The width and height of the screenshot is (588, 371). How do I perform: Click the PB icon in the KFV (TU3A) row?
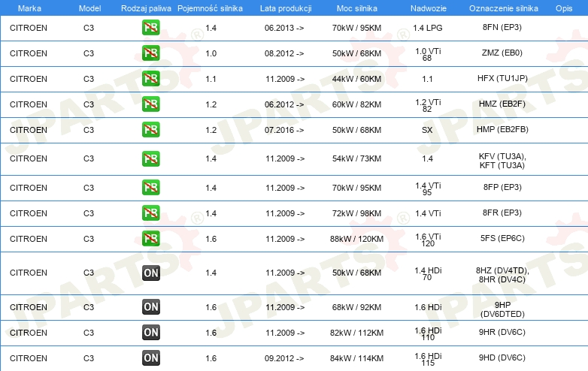(x=151, y=158)
